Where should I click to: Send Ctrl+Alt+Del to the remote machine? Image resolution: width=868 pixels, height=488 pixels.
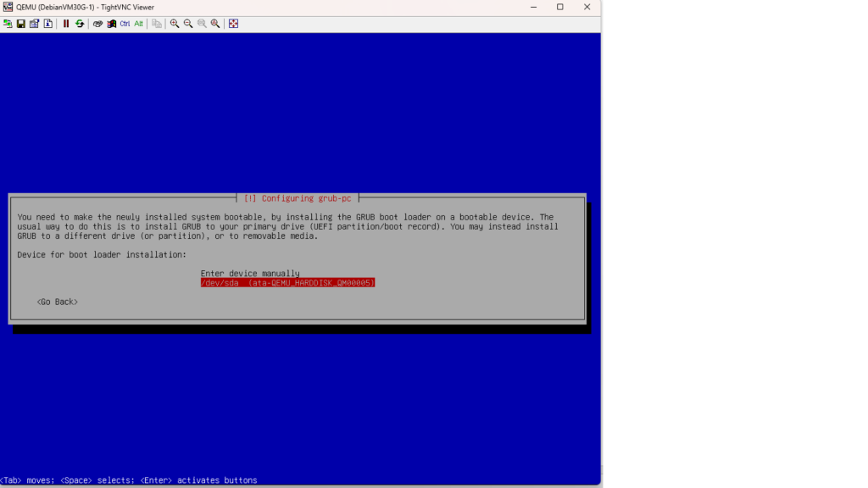[x=97, y=24]
